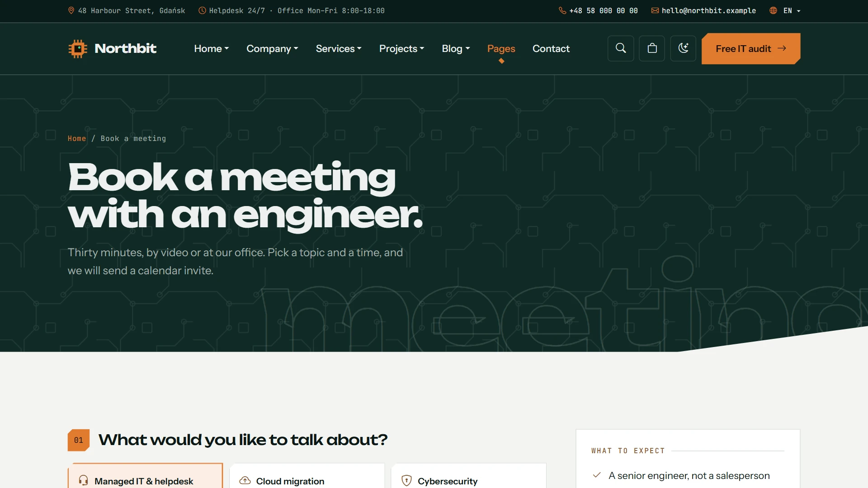
Task: Click the 48 Harbour Street, Gdańsk address
Action: (131, 10)
